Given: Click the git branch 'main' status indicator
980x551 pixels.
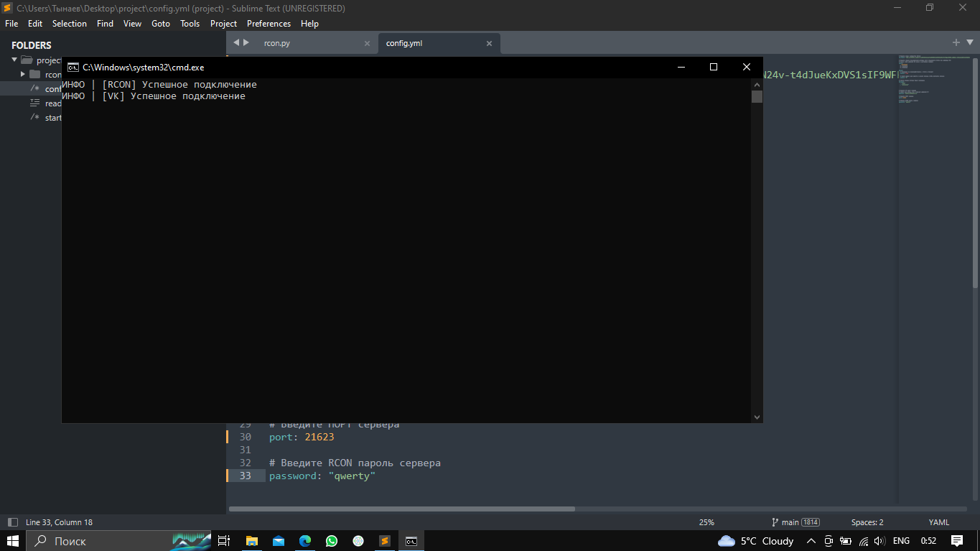Looking at the screenshot, I should (x=795, y=522).
